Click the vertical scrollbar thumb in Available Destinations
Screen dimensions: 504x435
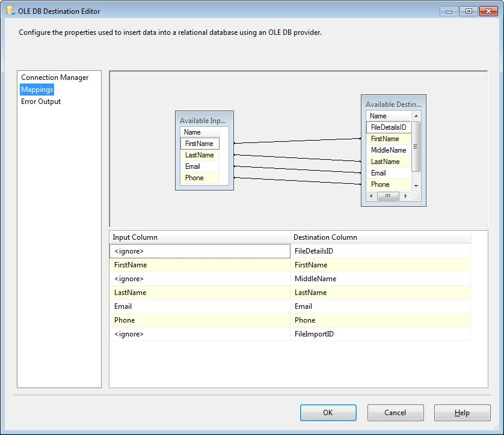tap(416, 147)
